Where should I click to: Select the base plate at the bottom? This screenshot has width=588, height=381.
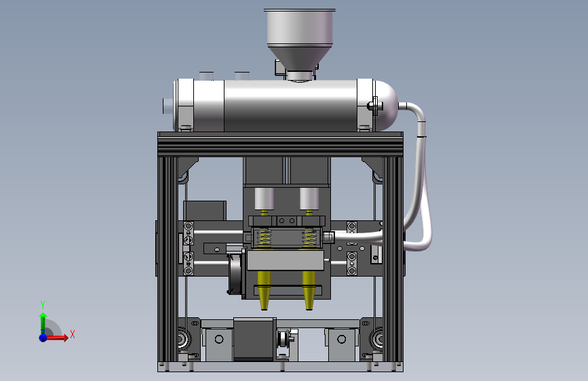click(x=281, y=367)
